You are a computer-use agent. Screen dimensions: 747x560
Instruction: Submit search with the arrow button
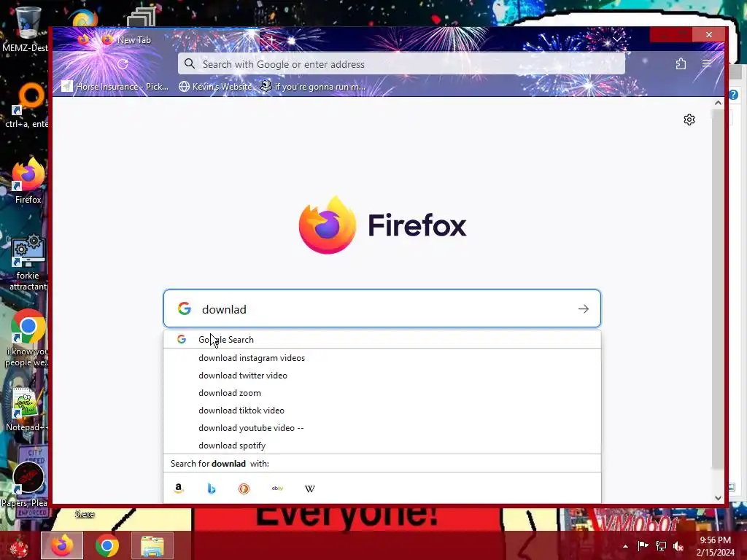coord(584,309)
